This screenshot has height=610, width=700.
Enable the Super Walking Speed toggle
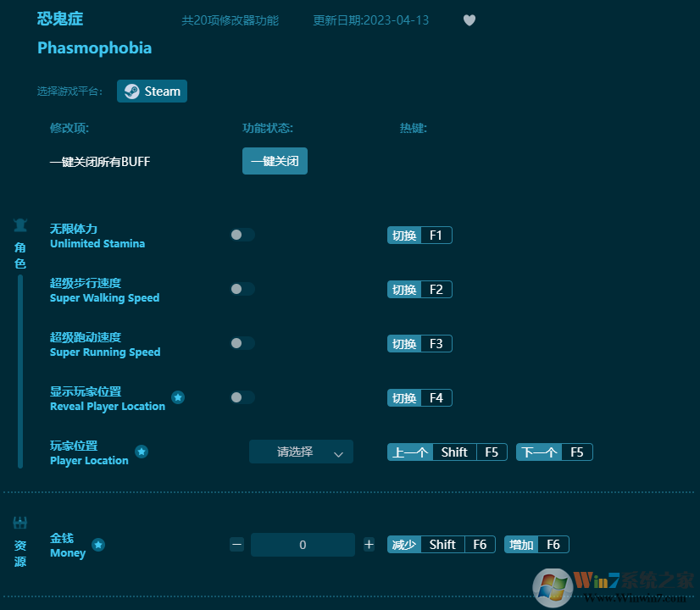[x=242, y=289]
